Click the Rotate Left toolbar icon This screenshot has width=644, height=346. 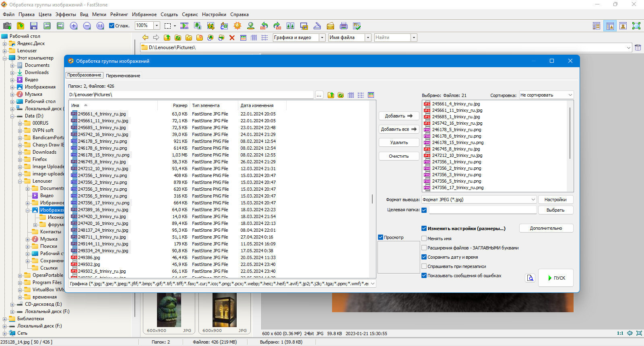click(x=264, y=26)
